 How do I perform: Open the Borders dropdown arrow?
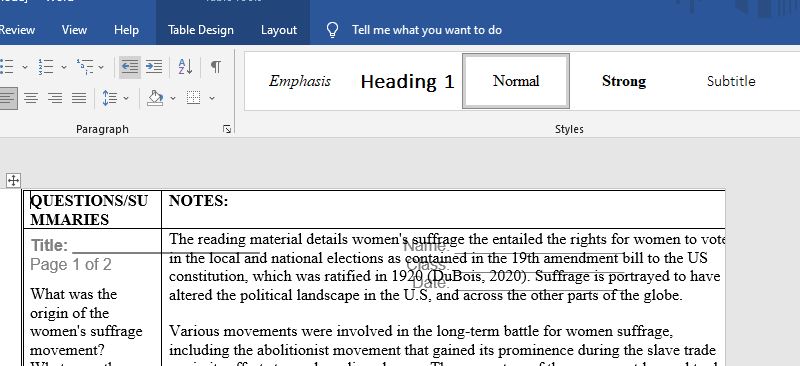point(212,98)
